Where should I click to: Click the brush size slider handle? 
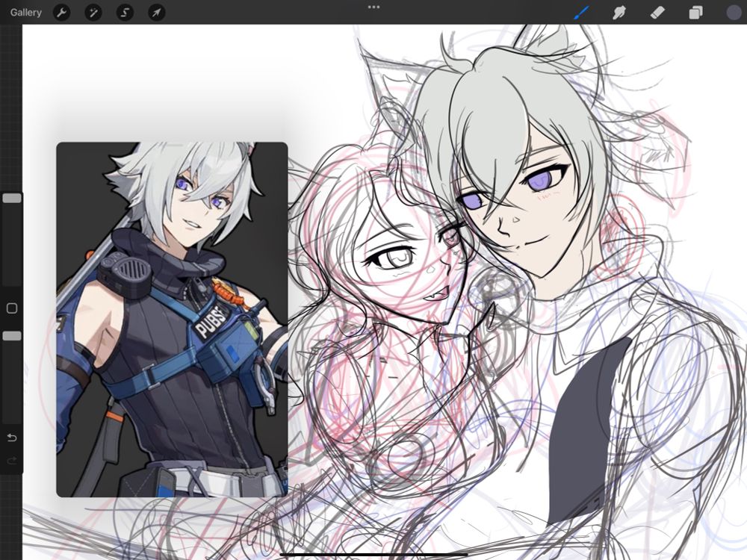coord(12,198)
